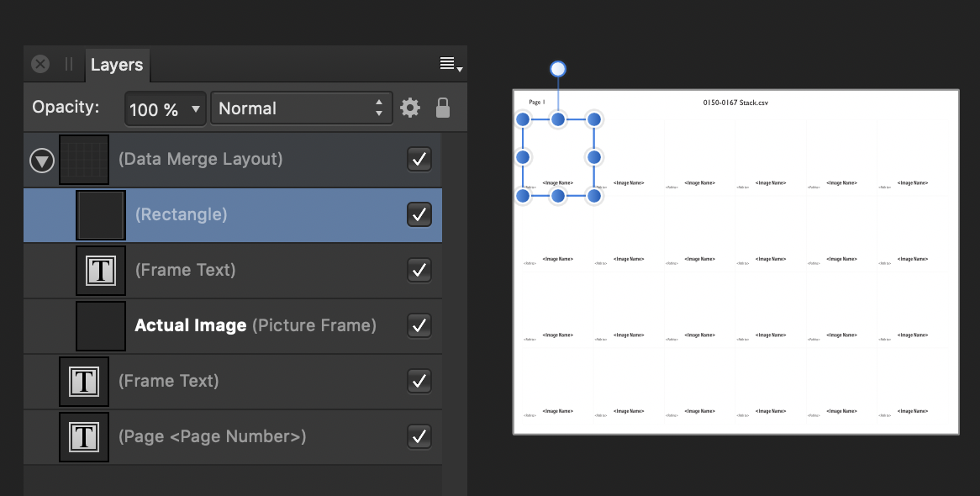The height and width of the screenshot is (496, 980).
Task: Toggle visibility of Actual Image layer
Action: coord(419,325)
